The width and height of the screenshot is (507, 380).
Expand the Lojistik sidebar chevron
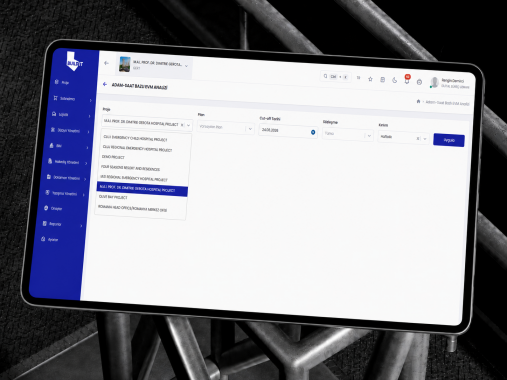[89, 116]
